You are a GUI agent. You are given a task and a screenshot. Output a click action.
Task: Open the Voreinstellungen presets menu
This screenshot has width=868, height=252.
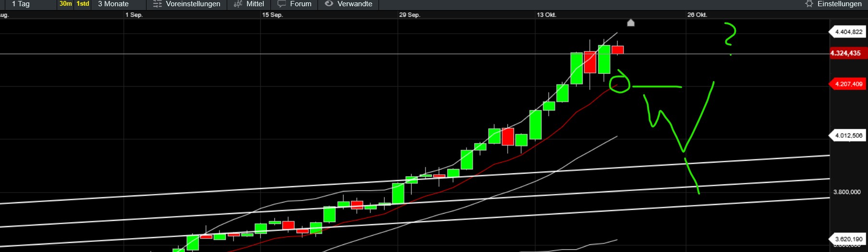tap(186, 4)
